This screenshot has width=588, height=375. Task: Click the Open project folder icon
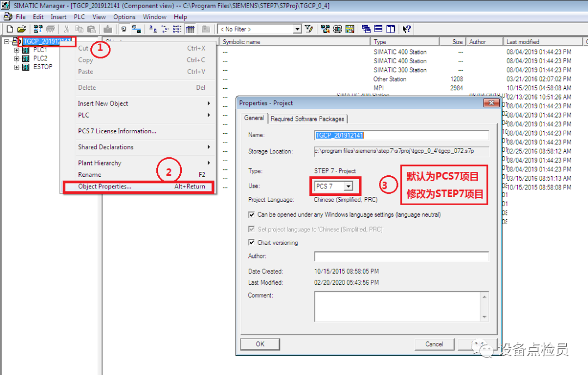click(22, 29)
